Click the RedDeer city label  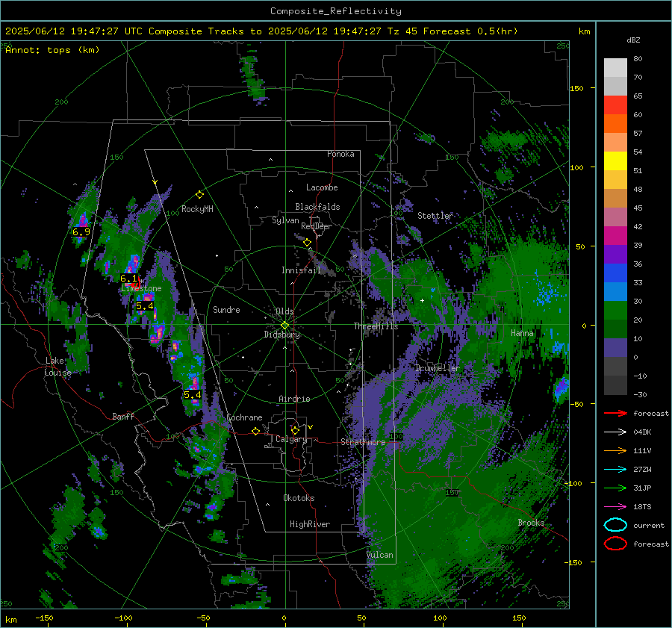pos(317,226)
